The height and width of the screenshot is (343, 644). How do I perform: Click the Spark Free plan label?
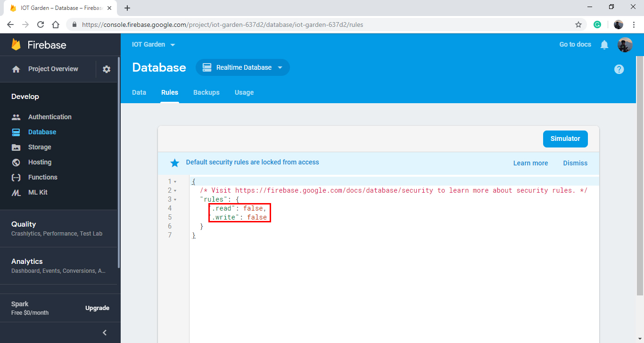[x=30, y=308]
